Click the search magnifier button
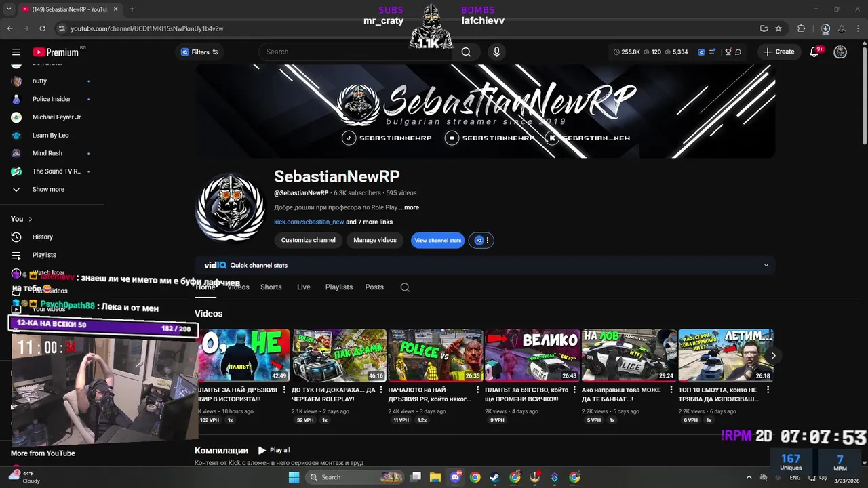 pos(466,52)
